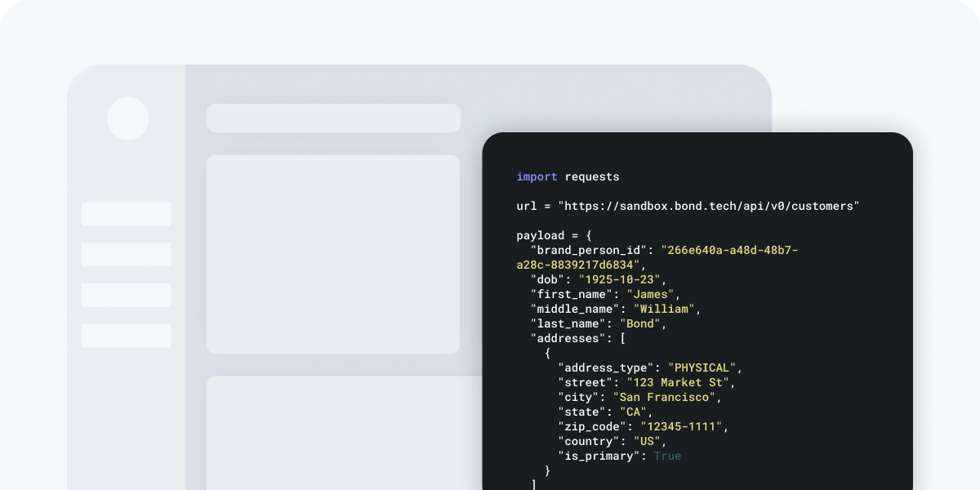Click the "brand_person_id" key
This screenshot has height=490, width=980.
click(x=589, y=250)
